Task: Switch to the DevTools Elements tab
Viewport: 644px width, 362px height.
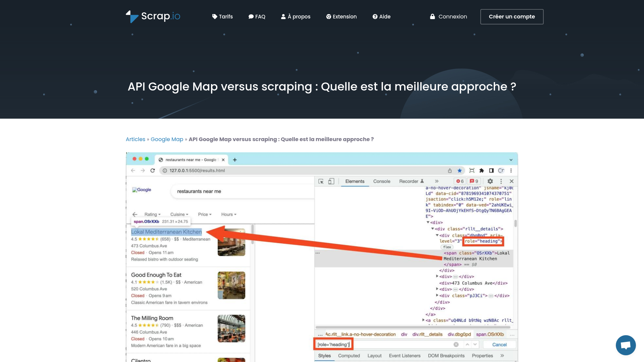Action: coord(355,181)
